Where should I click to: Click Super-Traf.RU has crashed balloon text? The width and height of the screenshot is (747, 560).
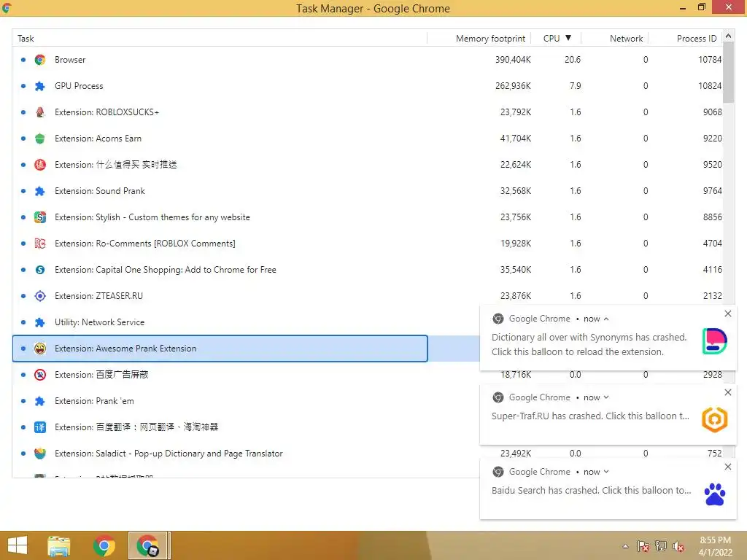(x=590, y=416)
